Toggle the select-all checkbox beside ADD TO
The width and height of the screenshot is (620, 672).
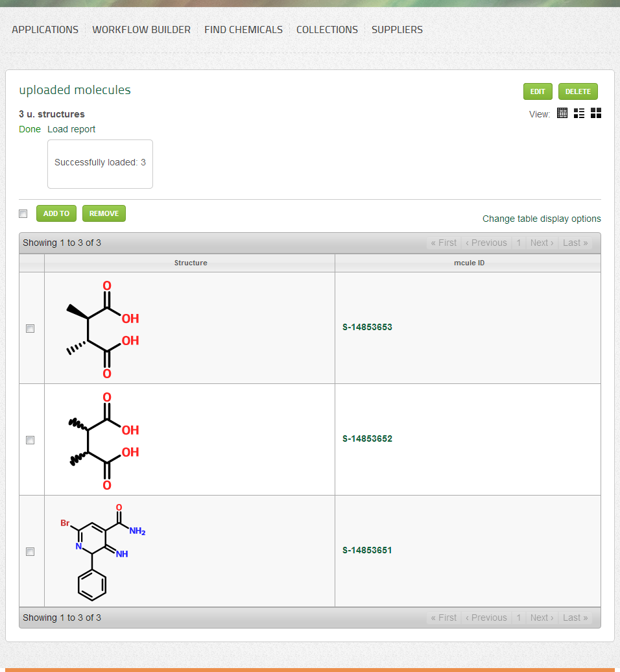[23, 214]
